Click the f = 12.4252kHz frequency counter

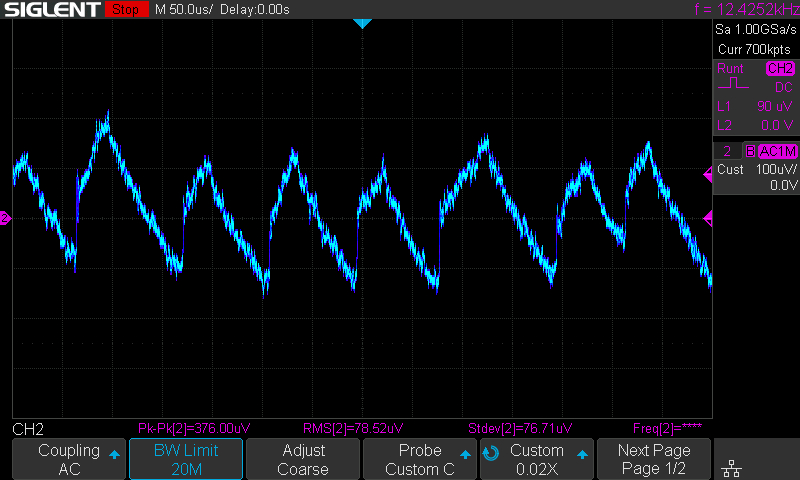coord(746,9)
